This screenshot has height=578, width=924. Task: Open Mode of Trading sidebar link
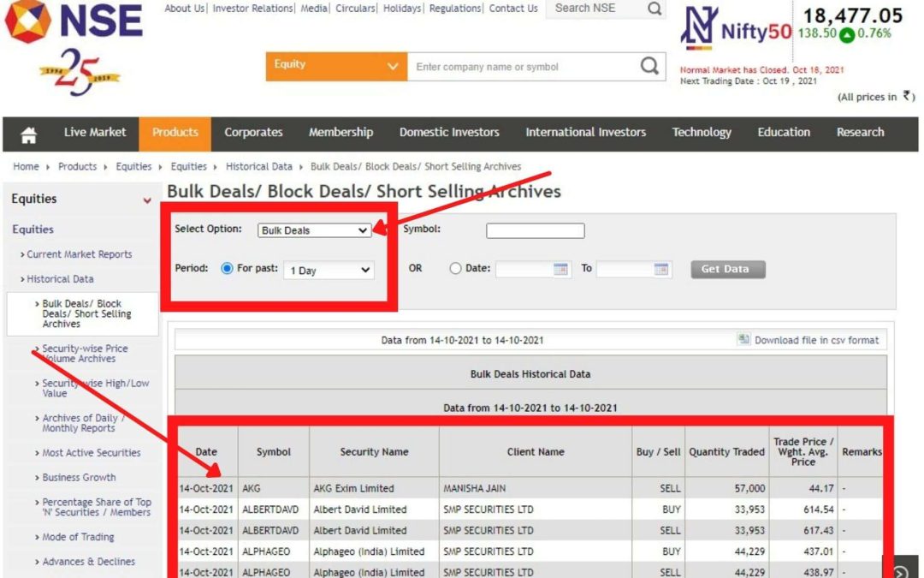click(x=78, y=537)
